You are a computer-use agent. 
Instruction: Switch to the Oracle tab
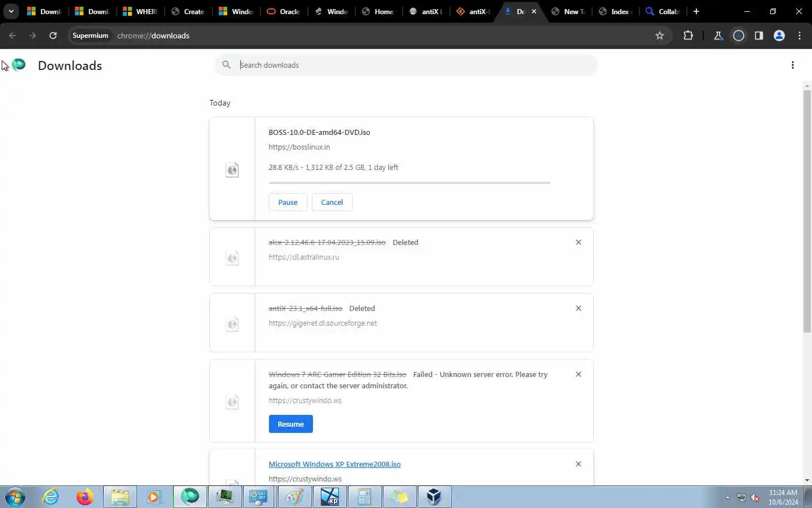[284, 11]
